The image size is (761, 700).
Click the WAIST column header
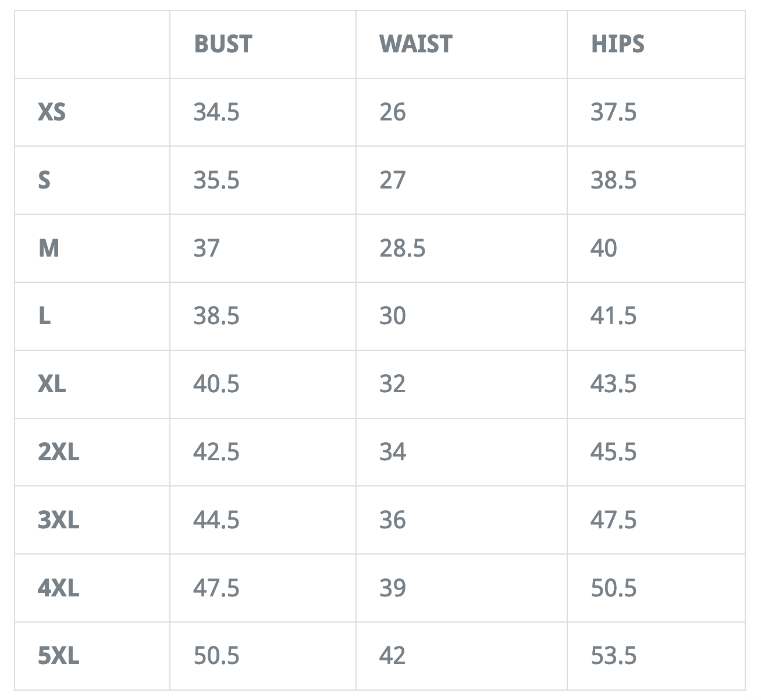(x=415, y=44)
